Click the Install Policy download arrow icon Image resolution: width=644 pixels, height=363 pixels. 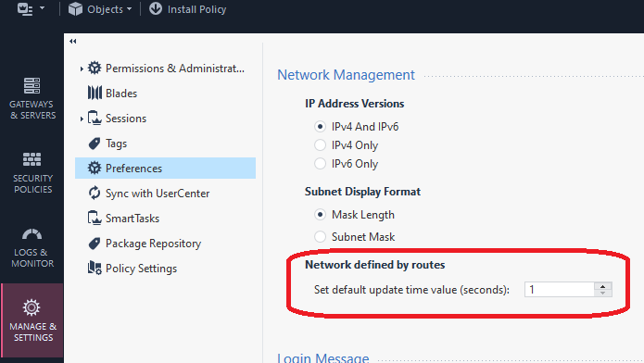(x=156, y=8)
